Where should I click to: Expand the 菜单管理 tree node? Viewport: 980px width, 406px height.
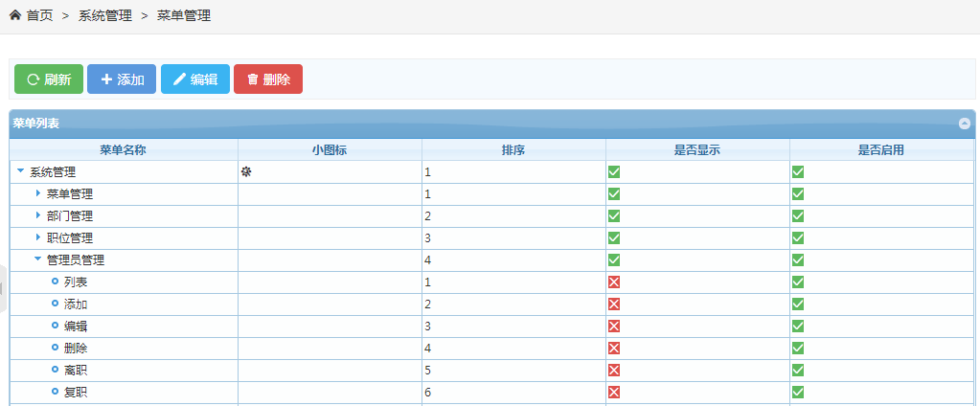(38, 193)
